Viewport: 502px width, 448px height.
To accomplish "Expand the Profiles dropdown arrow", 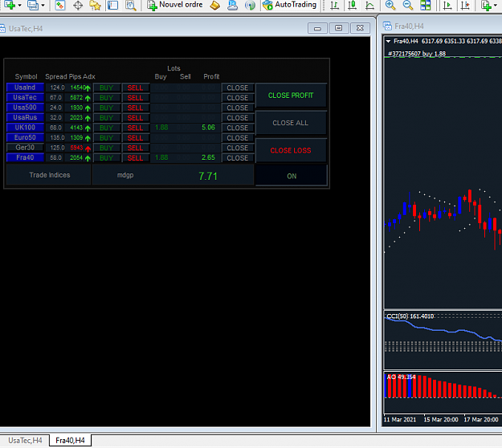I will point(43,5).
